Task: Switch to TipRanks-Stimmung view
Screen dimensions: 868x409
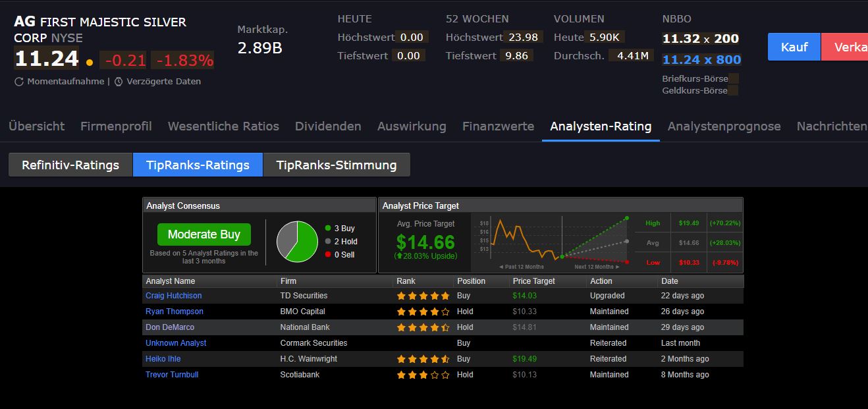Action: point(337,165)
